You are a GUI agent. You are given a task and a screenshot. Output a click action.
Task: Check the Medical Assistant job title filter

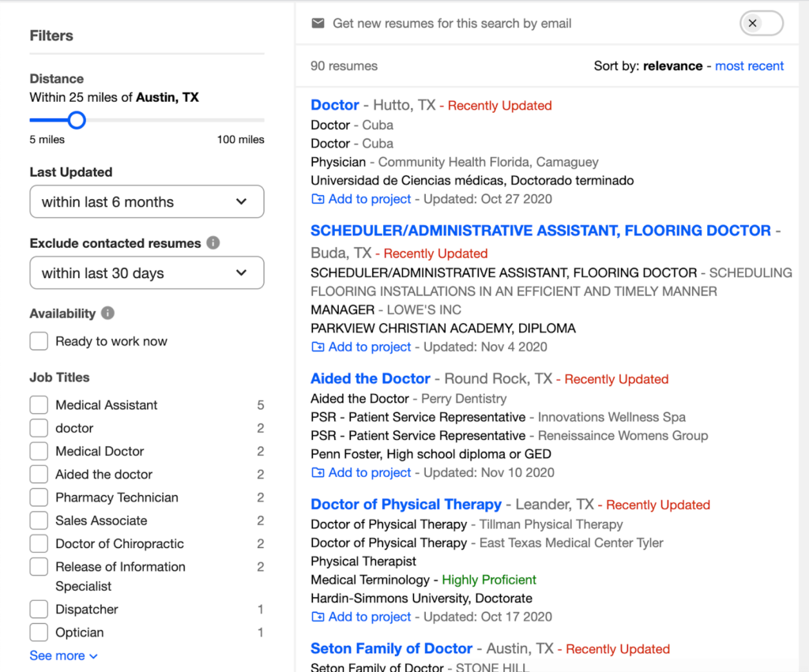(39, 404)
